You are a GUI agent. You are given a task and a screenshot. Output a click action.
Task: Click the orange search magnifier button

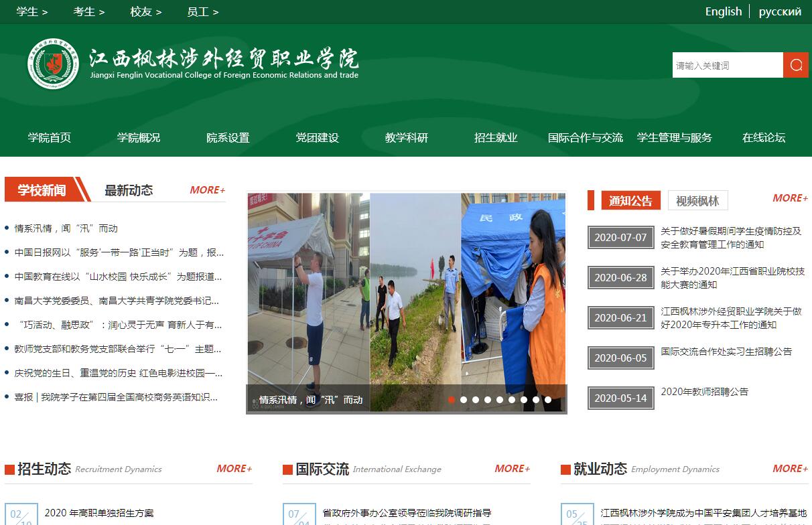(796, 65)
